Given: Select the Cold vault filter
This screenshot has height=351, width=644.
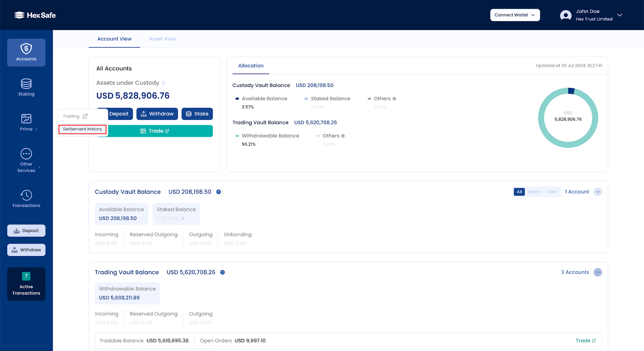Looking at the screenshot, I should [551, 192].
